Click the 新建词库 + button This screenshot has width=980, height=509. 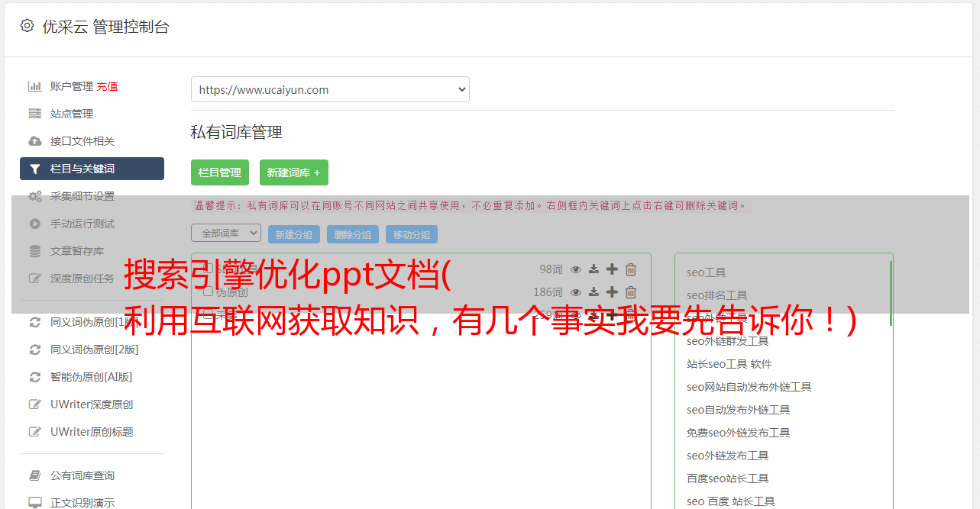click(x=294, y=172)
